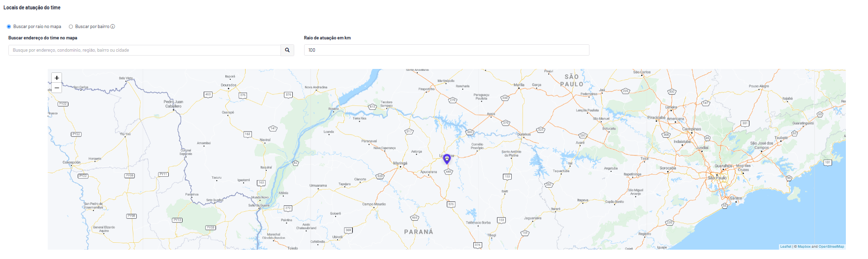Viewport: 868px width, 259px height.
Task: Open the info icon beside bairro option
Action: point(113,27)
